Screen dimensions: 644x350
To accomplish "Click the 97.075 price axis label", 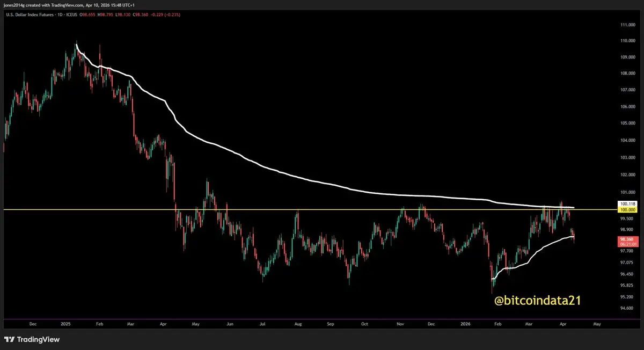I will 627,262.
